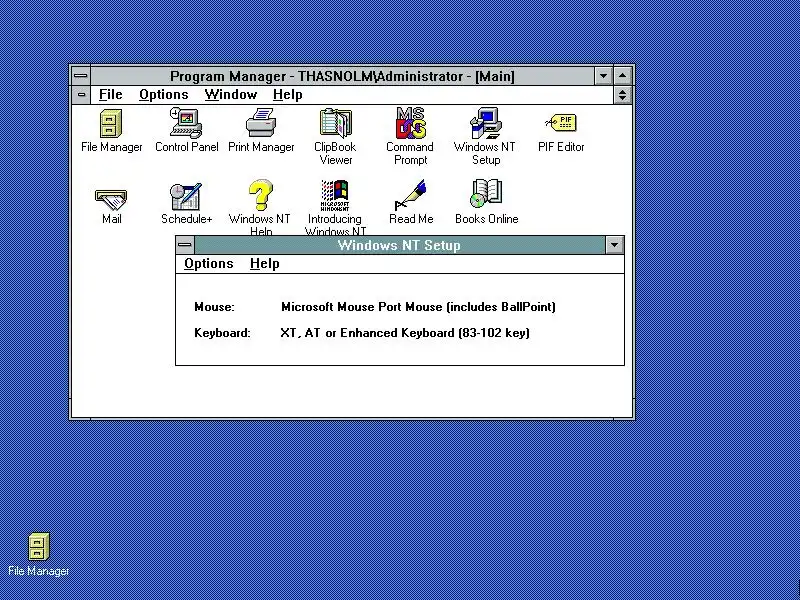Open the File Manager icon in Main group
This screenshot has width=800, height=600.
click(111, 124)
